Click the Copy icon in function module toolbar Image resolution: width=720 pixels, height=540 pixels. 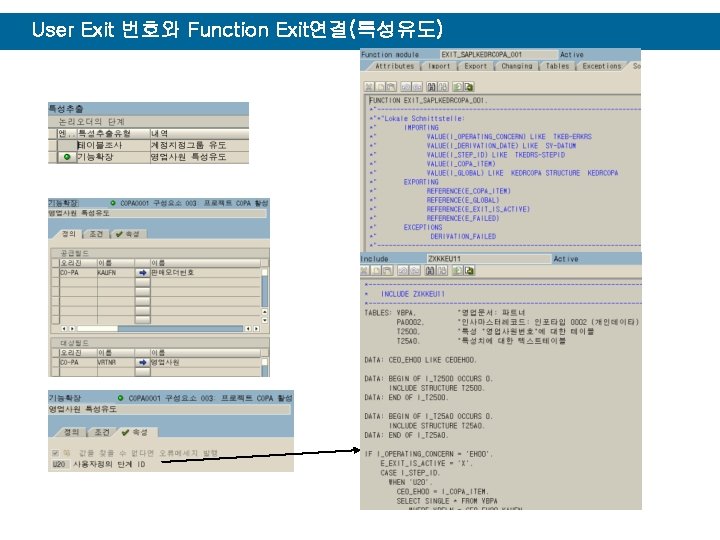pos(380,86)
